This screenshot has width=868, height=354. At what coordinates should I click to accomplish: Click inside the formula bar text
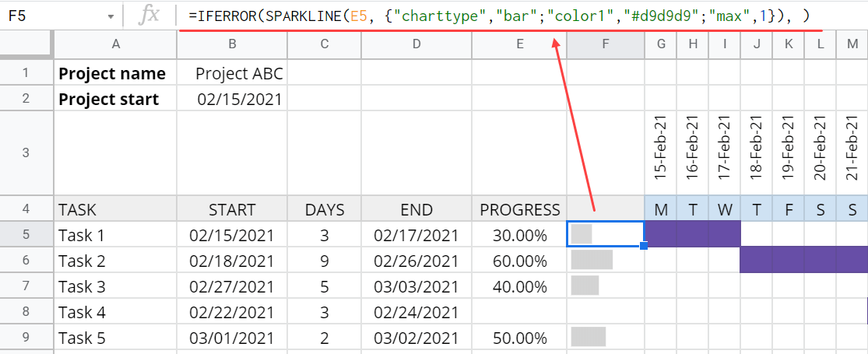pos(499,16)
